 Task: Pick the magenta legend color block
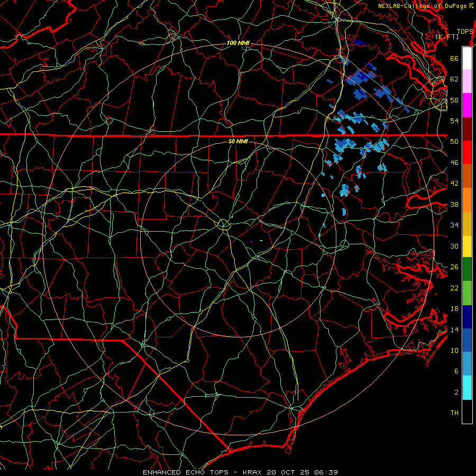tap(467, 105)
